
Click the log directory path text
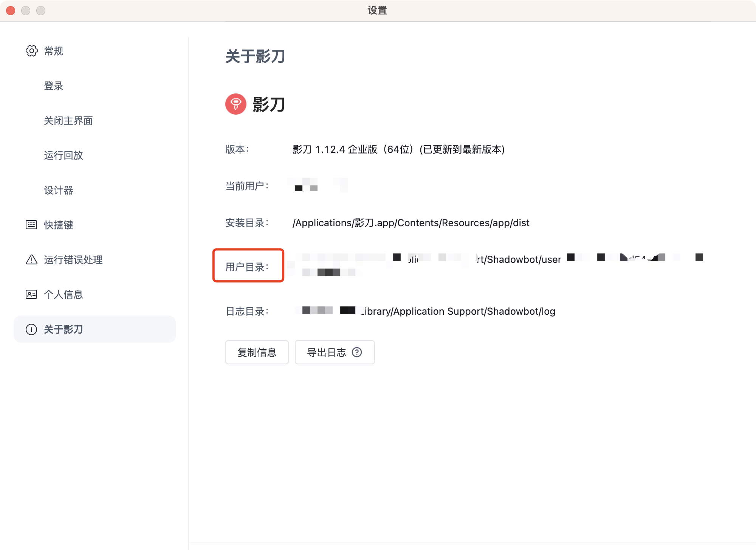457,311
